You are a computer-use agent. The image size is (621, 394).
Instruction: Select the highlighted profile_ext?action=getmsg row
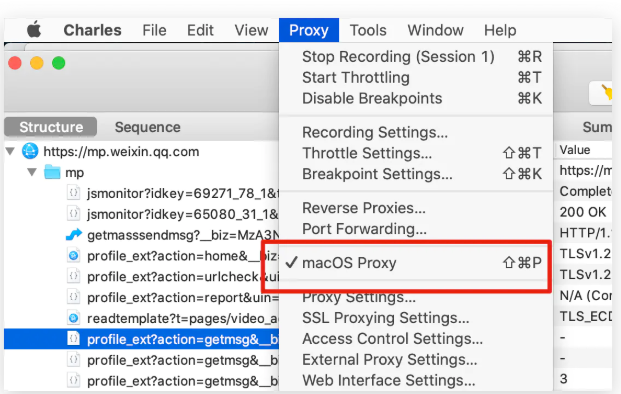point(142,339)
